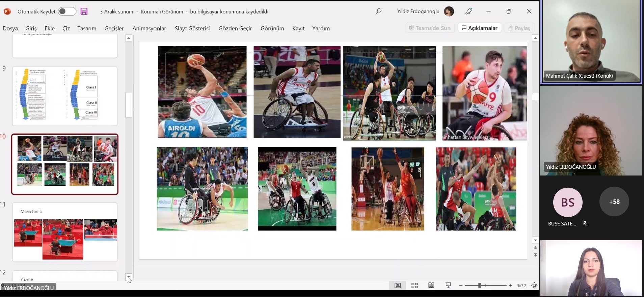Zoom in with the plus button
Image resolution: width=644 pixels, height=297 pixels.
[510, 286]
